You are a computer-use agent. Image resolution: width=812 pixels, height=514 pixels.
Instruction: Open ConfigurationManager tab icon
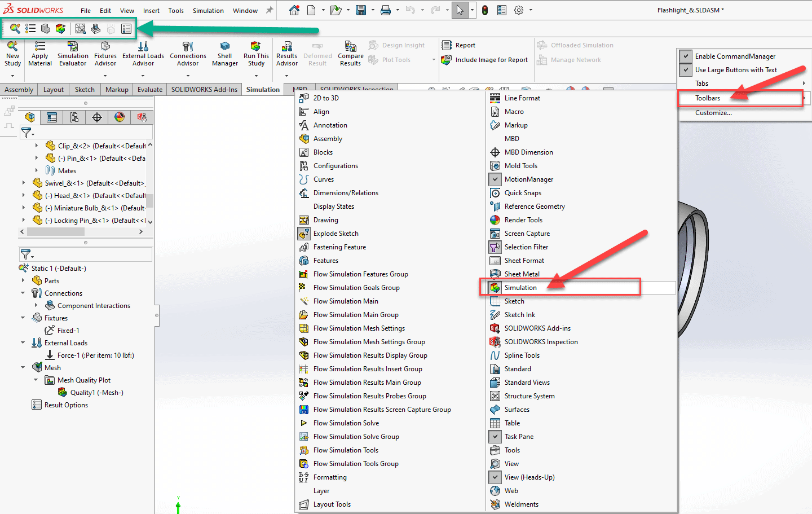coord(74,117)
